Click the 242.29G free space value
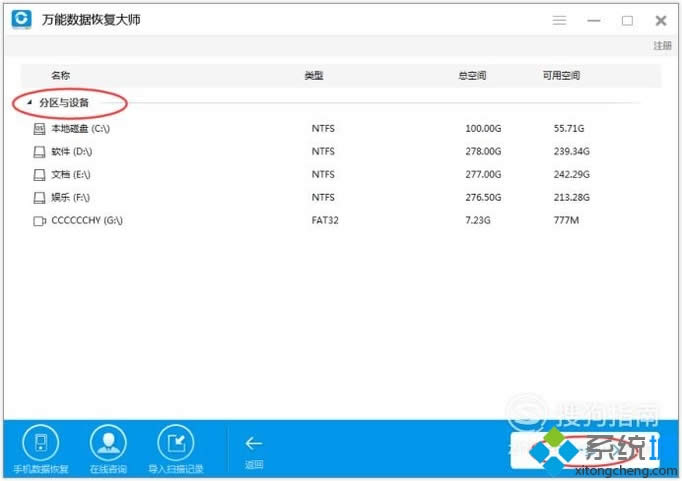The width and height of the screenshot is (682, 481). coord(572,174)
